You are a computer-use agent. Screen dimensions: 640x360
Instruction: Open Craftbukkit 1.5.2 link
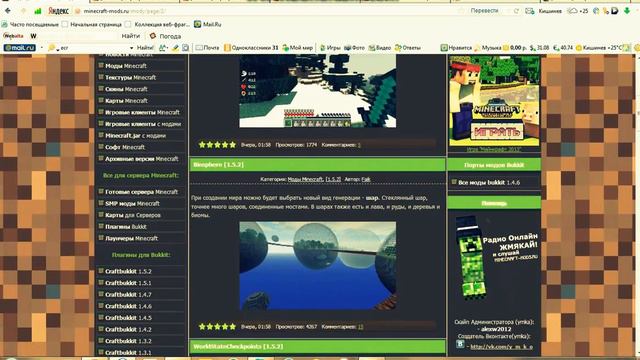click(x=128, y=271)
